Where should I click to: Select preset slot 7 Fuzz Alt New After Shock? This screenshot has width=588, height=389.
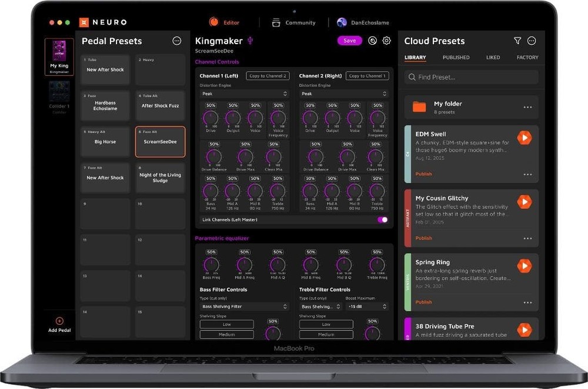click(105, 178)
